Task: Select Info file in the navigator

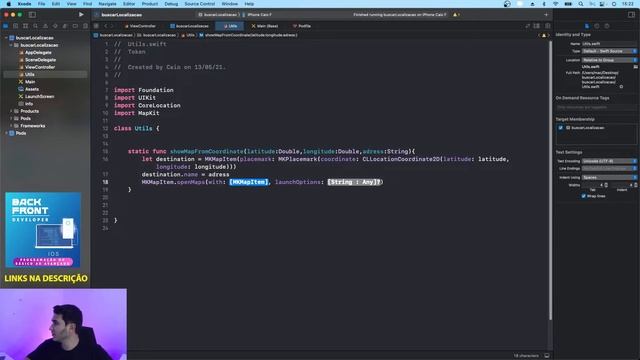Action: point(29,104)
